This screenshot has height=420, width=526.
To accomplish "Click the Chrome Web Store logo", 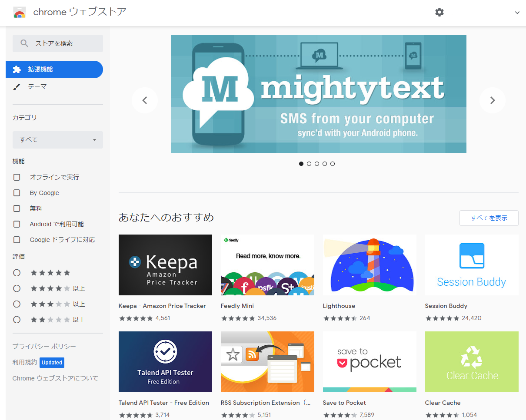I will [20, 12].
